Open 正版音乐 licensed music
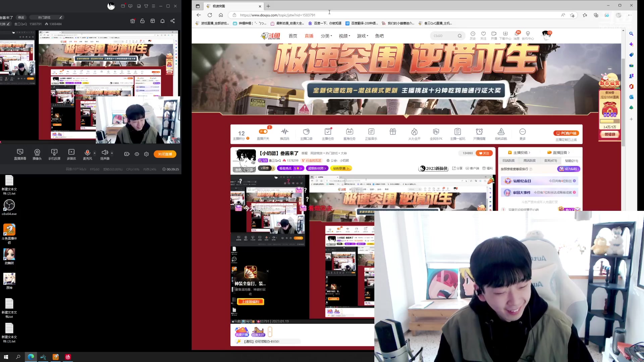 pos(371,134)
